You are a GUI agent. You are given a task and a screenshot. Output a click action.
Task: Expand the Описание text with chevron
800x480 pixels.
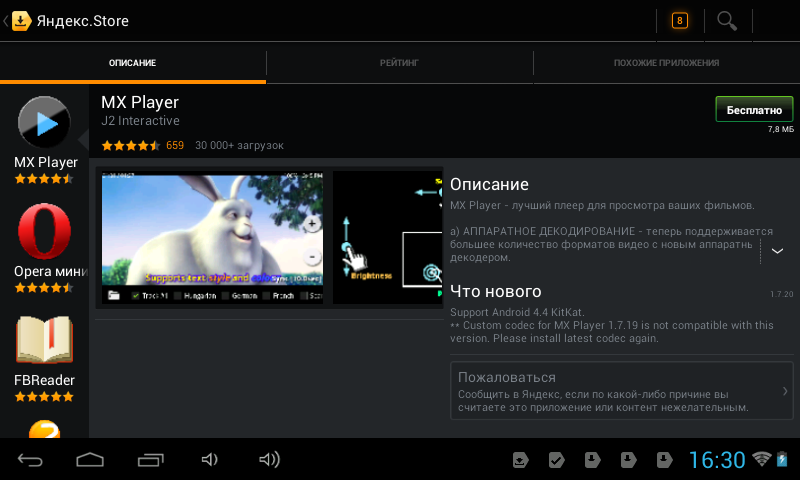coord(777,251)
